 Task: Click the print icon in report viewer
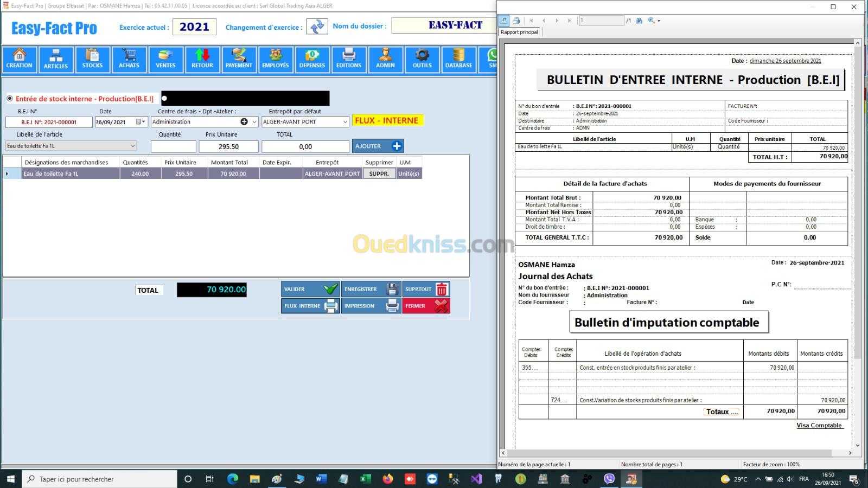[x=516, y=21]
